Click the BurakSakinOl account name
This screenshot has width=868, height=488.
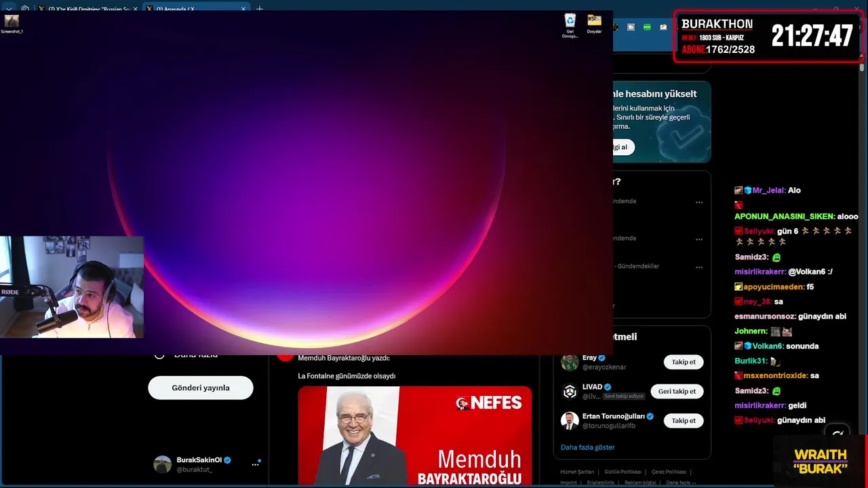199,460
